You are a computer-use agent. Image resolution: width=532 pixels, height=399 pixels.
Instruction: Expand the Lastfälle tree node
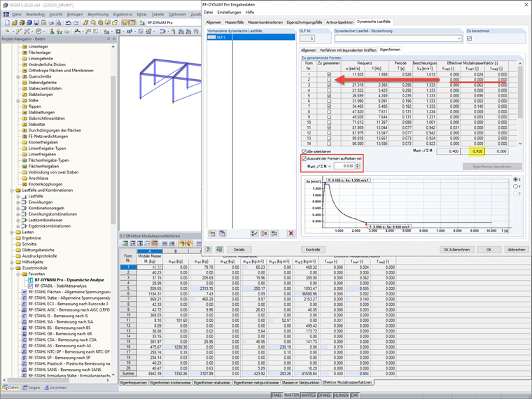[x=18, y=197]
